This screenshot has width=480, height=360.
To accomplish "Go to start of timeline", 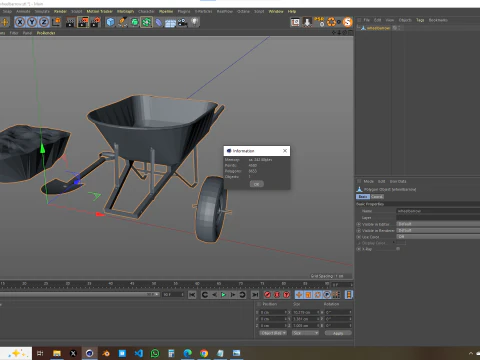I will pos(192,295).
